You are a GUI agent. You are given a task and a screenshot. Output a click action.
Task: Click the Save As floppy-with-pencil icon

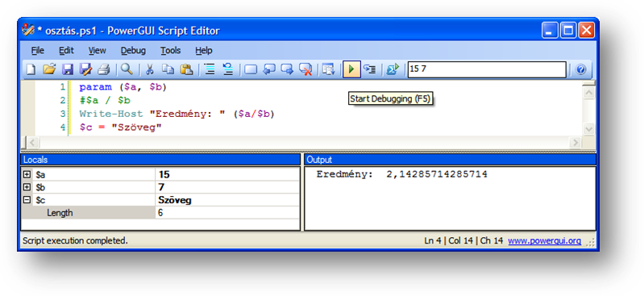point(85,69)
